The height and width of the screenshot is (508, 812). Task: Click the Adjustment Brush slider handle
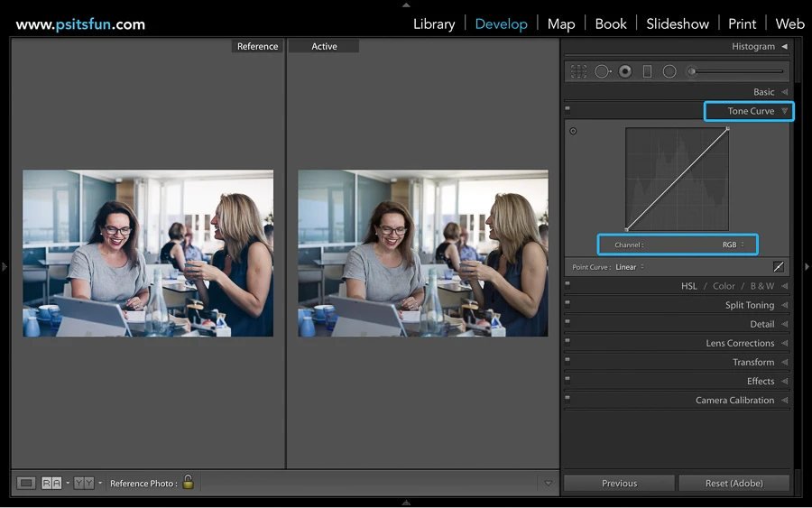pos(691,71)
